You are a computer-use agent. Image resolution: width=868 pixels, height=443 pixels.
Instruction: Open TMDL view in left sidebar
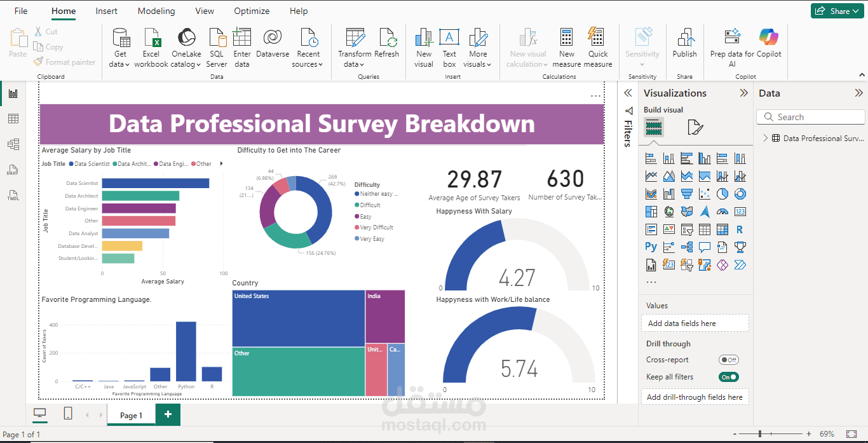coord(13,195)
